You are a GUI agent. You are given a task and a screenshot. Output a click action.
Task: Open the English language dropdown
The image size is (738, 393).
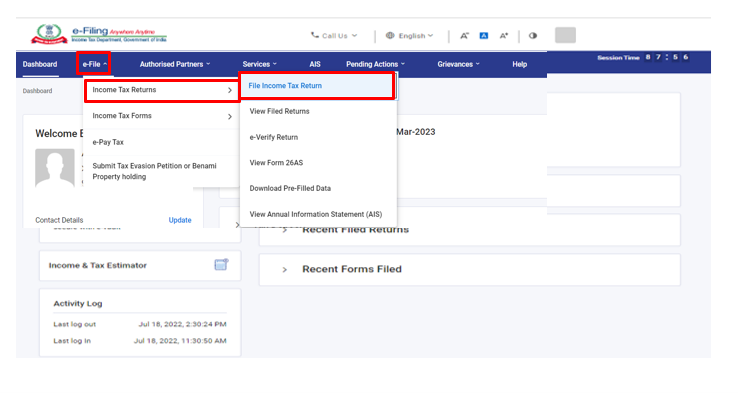point(410,36)
